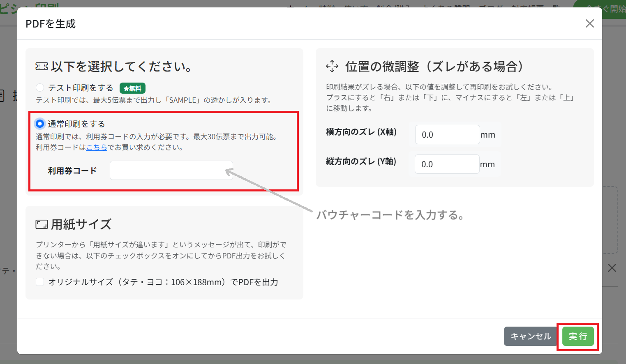Click the four-way arrows icon beside 位置の微調整
626x364 pixels.
[x=332, y=67]
